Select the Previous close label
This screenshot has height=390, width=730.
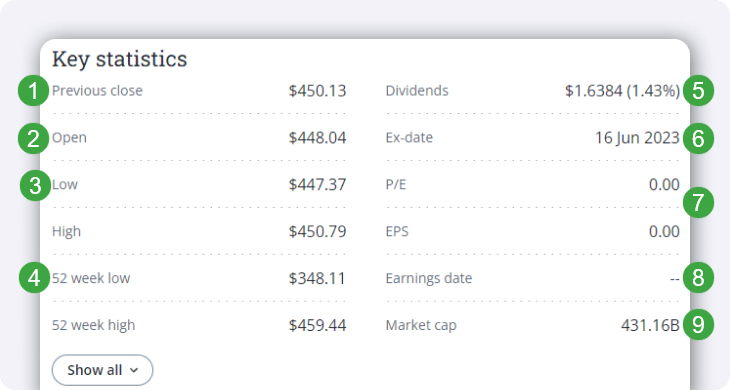pos(97,90)
